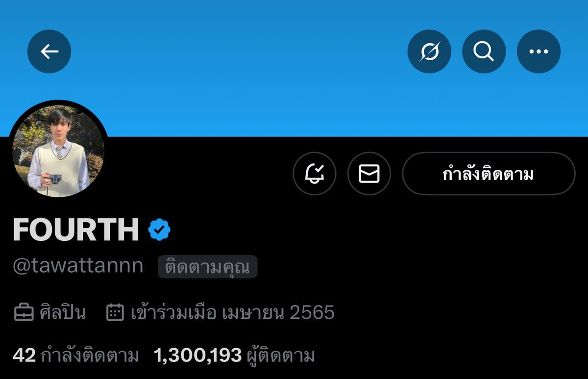Open the 1,300,193 ผู้ติดตาม followers list
Viewport: 588px width, 379px height.
(x=234, y=355)
